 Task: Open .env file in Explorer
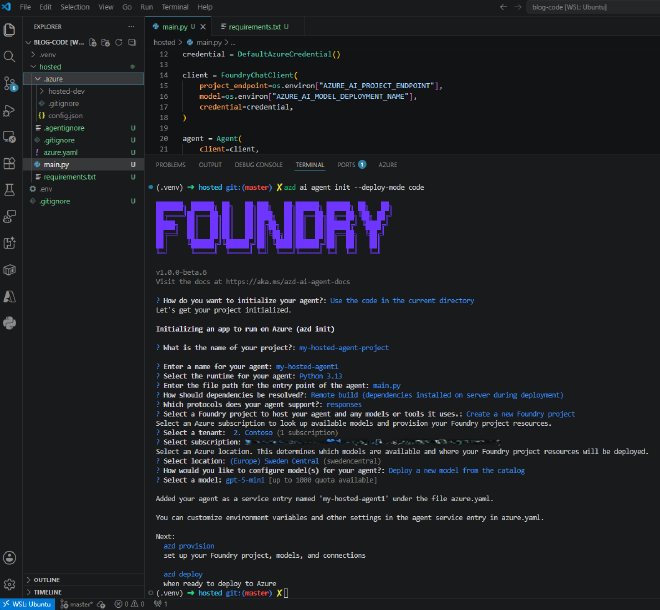(x=83, y=189)
